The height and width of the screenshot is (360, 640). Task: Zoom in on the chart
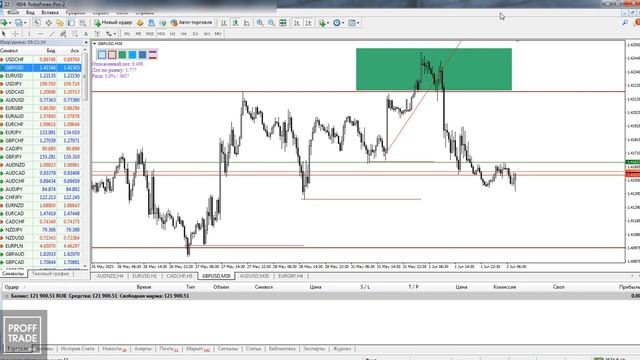(260, 23)
